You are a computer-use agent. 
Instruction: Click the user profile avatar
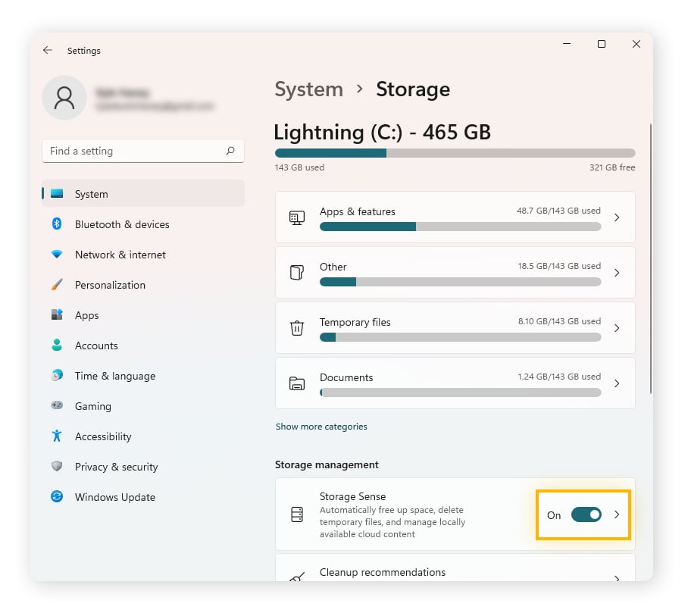coord(64,98)
